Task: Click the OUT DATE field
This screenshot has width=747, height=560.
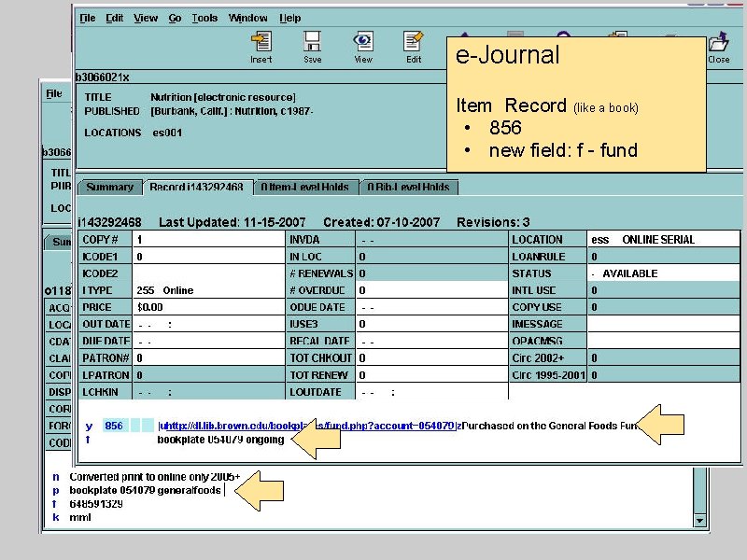Action: [208, 324]
